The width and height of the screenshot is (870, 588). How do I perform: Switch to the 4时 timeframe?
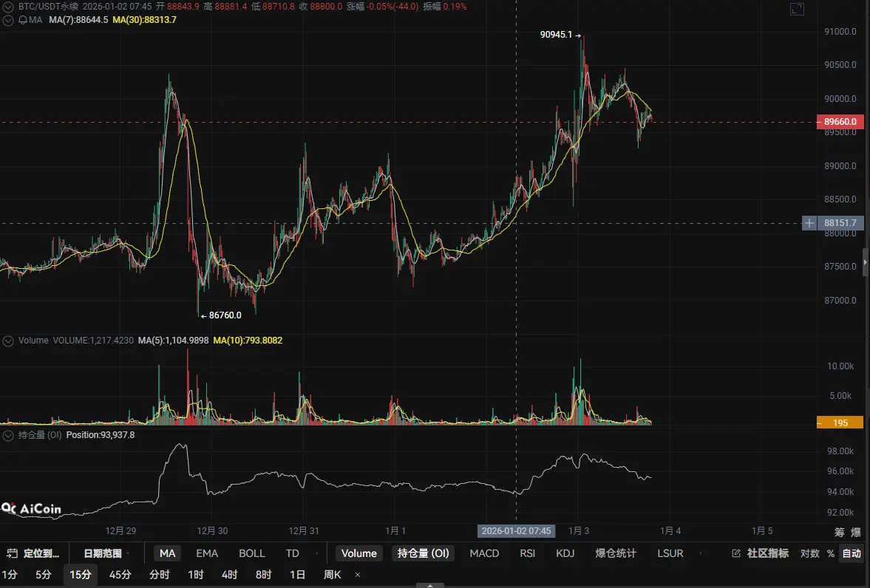point(229,575)
